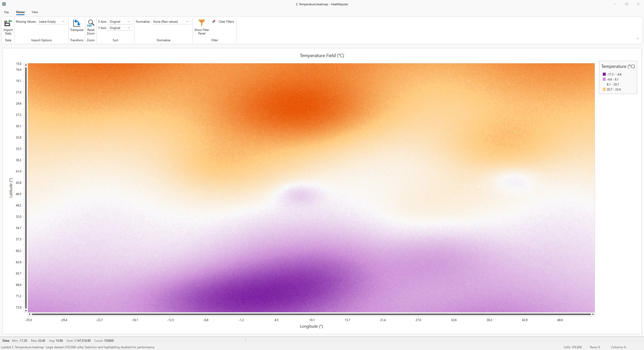The width and height of the screenshot is (644, 350).
Task: Click the Clear Filters icon
Action: click(214, 21)
